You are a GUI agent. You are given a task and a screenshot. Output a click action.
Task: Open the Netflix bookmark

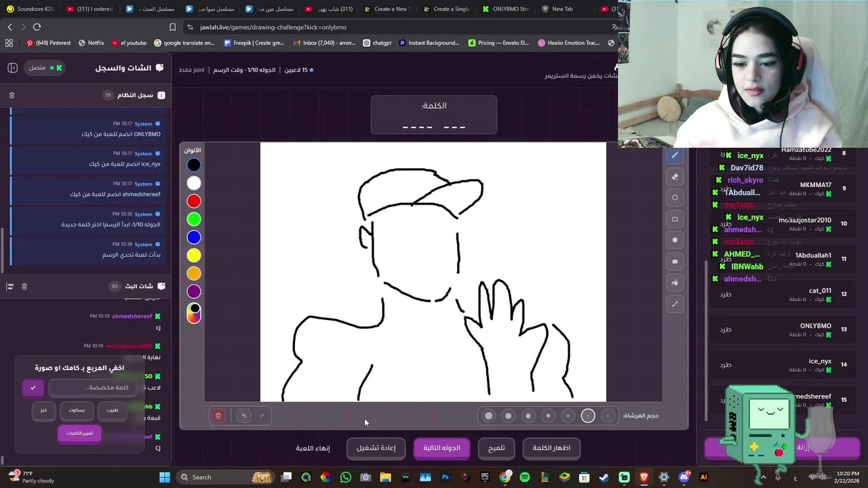point(91,43)
